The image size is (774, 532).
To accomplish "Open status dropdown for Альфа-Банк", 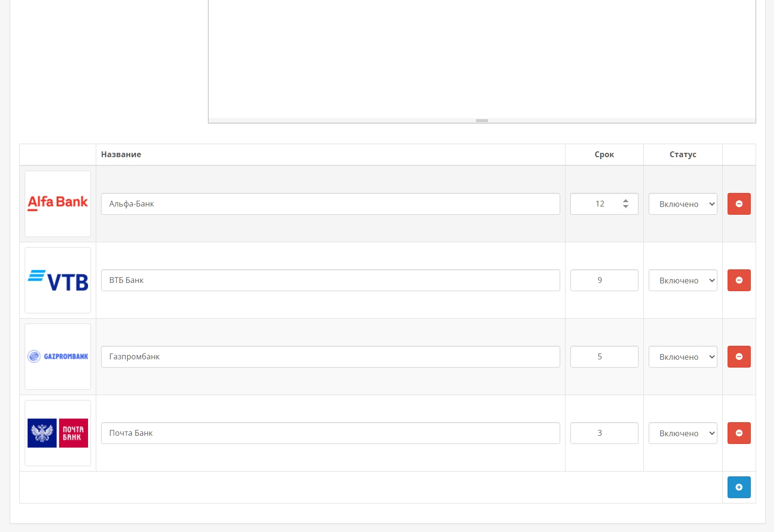I will 683,204.
